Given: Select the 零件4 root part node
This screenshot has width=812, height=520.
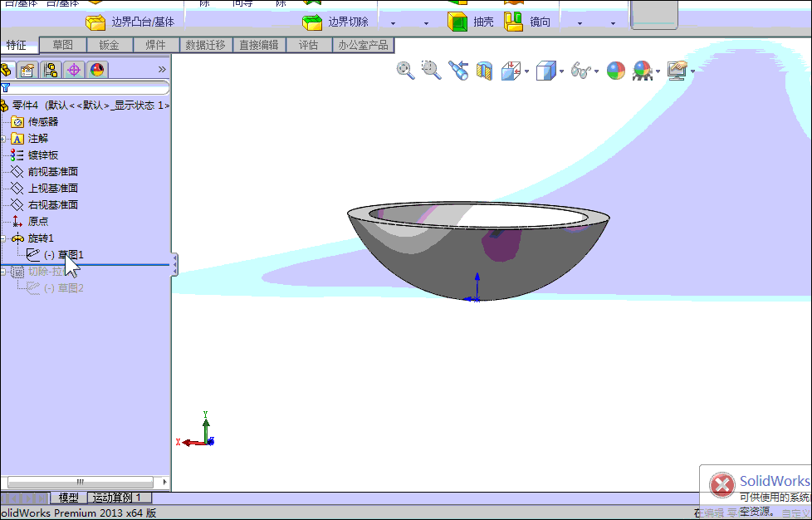Looking at the screenshot, I should tap(86, 105).
